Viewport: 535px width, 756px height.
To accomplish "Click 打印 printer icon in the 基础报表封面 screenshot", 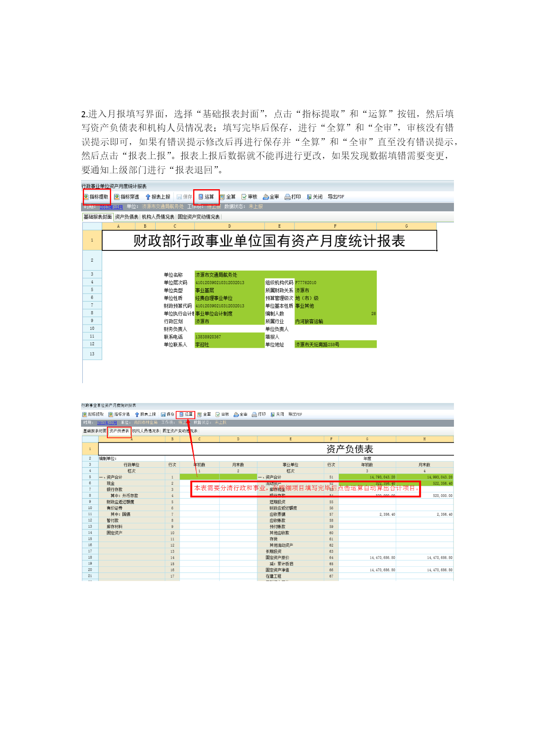I will 288,197.
